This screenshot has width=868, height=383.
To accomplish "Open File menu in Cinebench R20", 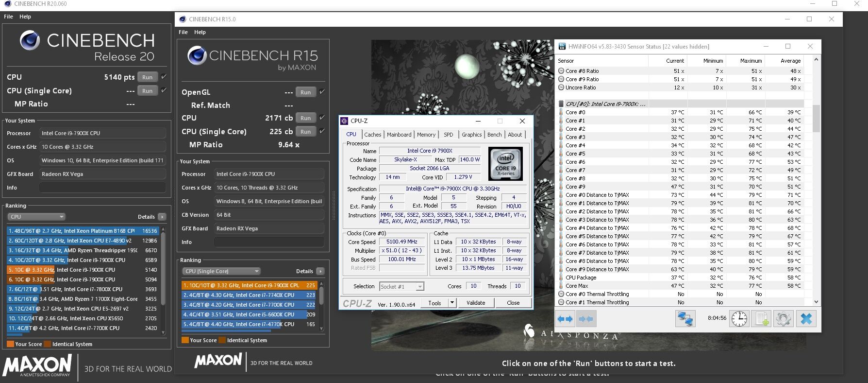I will coord(8,17).
